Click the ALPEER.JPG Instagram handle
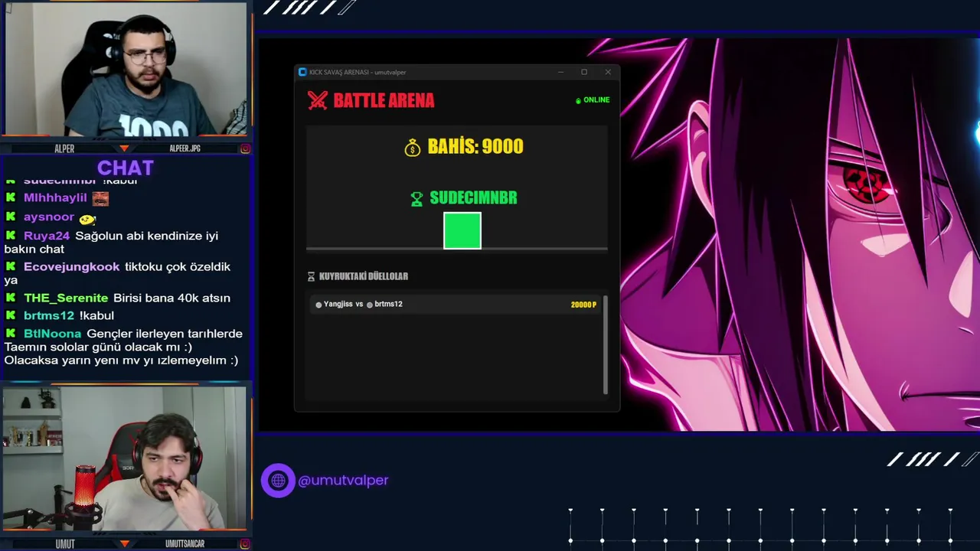This screenshot has width=980, height=551. click(x=185, y=148)
